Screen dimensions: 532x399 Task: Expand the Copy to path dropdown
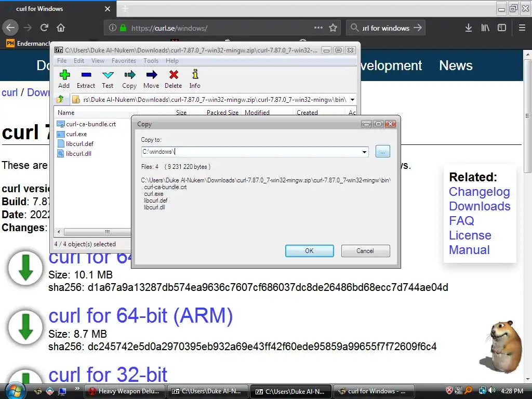click(x=364, y=152)
